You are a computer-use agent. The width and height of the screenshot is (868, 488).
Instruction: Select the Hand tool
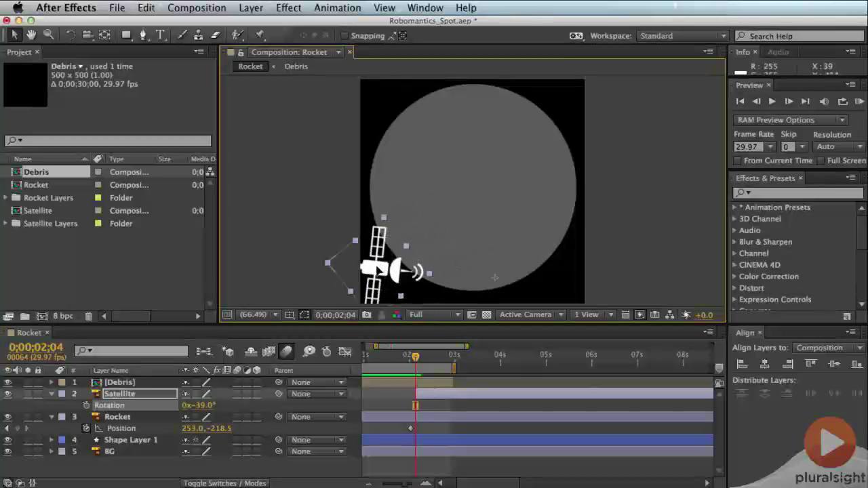click(31, 35)
